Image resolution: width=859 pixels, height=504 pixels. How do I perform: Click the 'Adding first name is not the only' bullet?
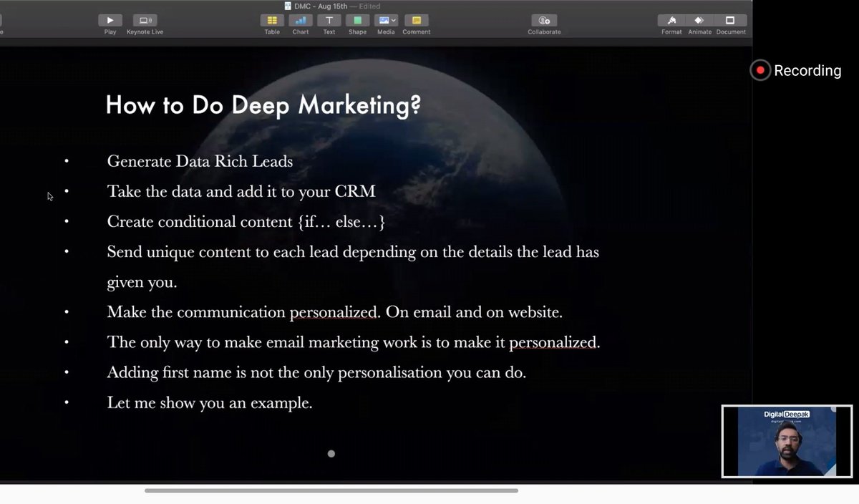coord(316,372)
